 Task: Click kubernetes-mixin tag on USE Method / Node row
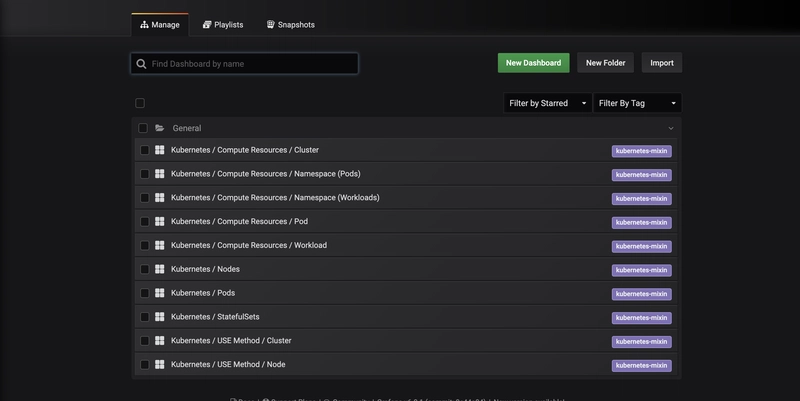point(641,365)
